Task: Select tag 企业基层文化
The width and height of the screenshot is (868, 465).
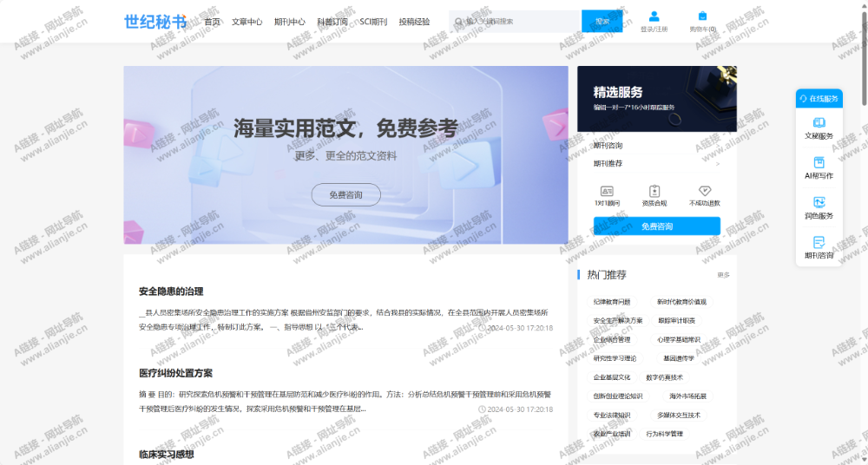Action: (x=612, y=377)
